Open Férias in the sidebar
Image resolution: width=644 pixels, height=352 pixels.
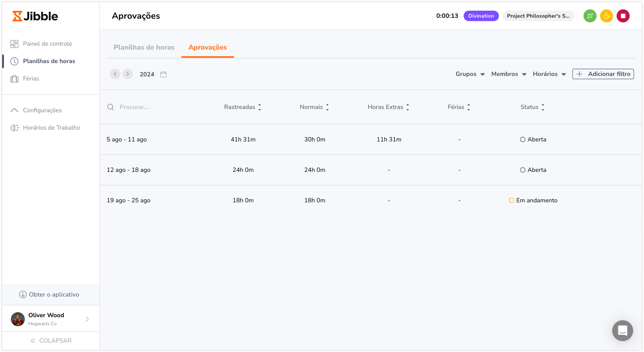[31, 79]
